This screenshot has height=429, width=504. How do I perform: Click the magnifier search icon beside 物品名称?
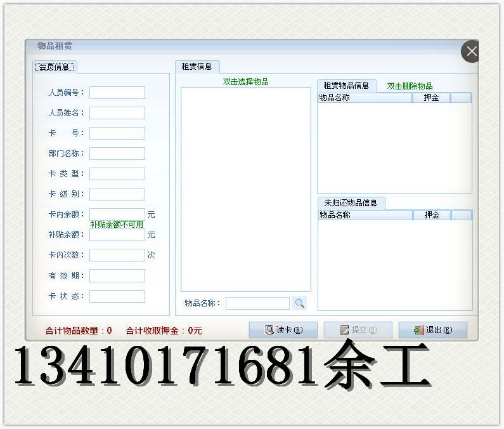click(x=300, y=303)
